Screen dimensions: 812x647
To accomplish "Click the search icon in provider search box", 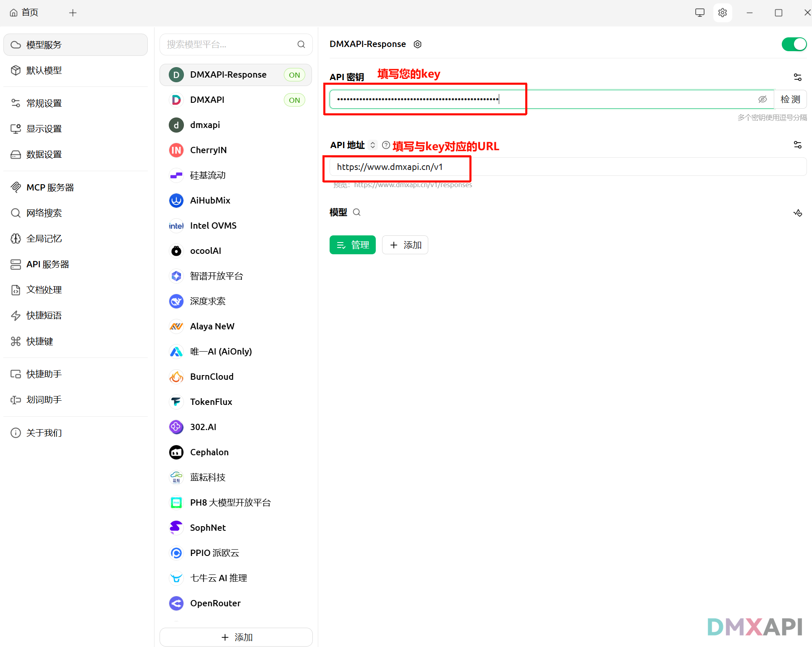I will (x=301, y=44).
